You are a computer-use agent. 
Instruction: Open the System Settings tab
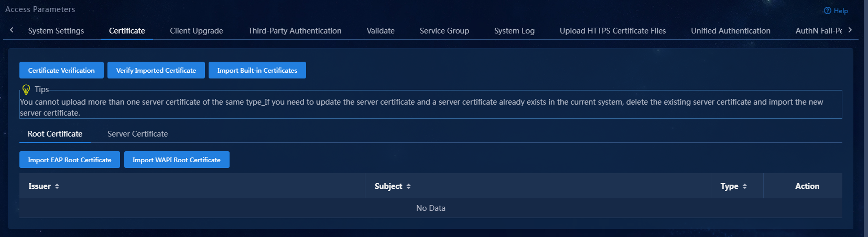tap(56, 31)
